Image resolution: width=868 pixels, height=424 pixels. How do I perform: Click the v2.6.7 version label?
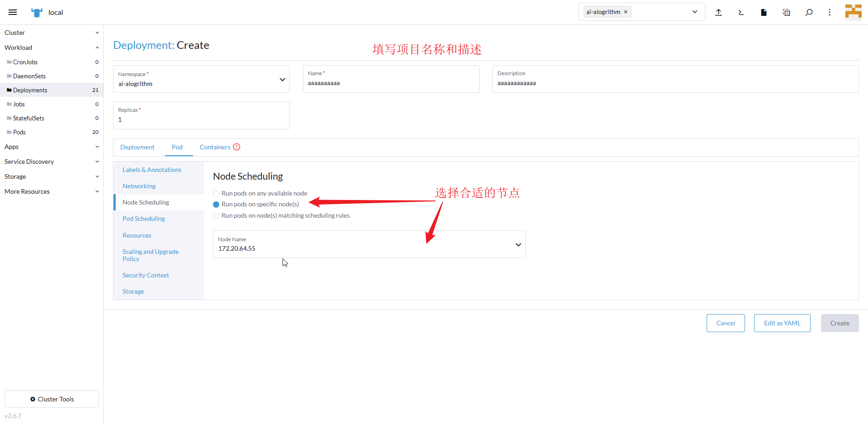13,416
